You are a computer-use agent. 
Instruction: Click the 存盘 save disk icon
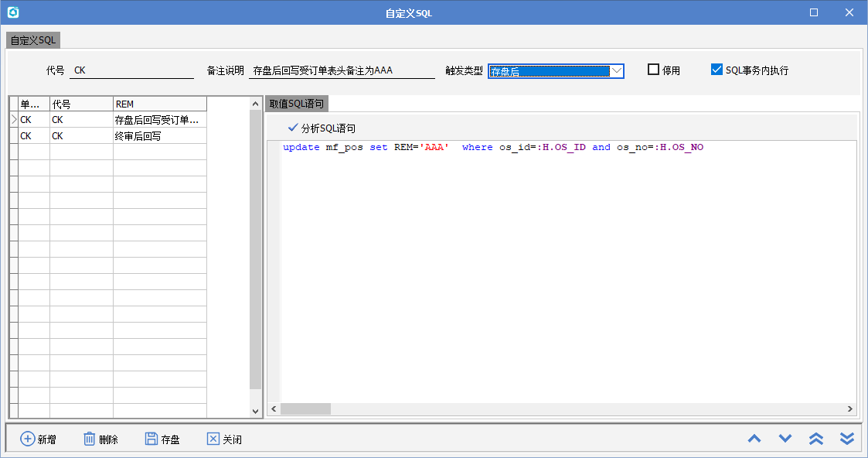(151, 439)
